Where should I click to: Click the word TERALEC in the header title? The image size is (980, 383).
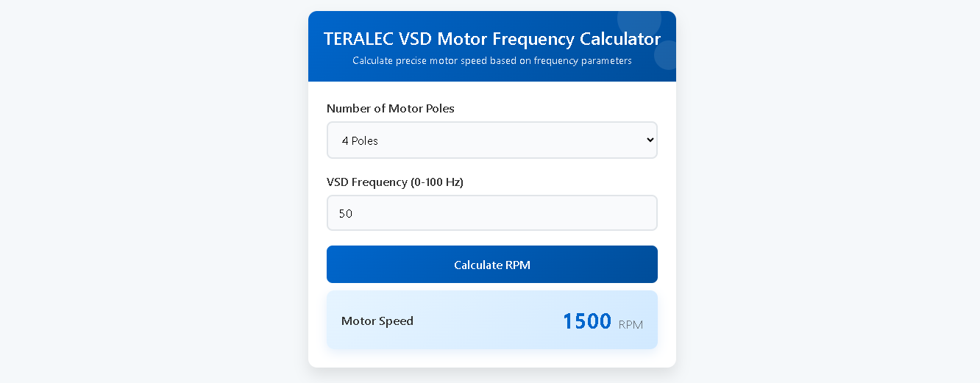tap(358, 39)
